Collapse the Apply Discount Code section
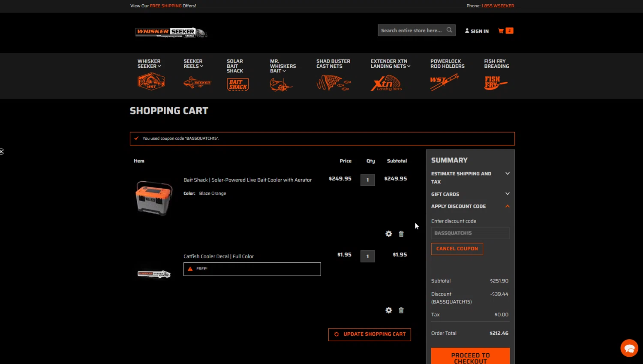The height and width of the screenshot is (364, 643). (x=470, y=206)
